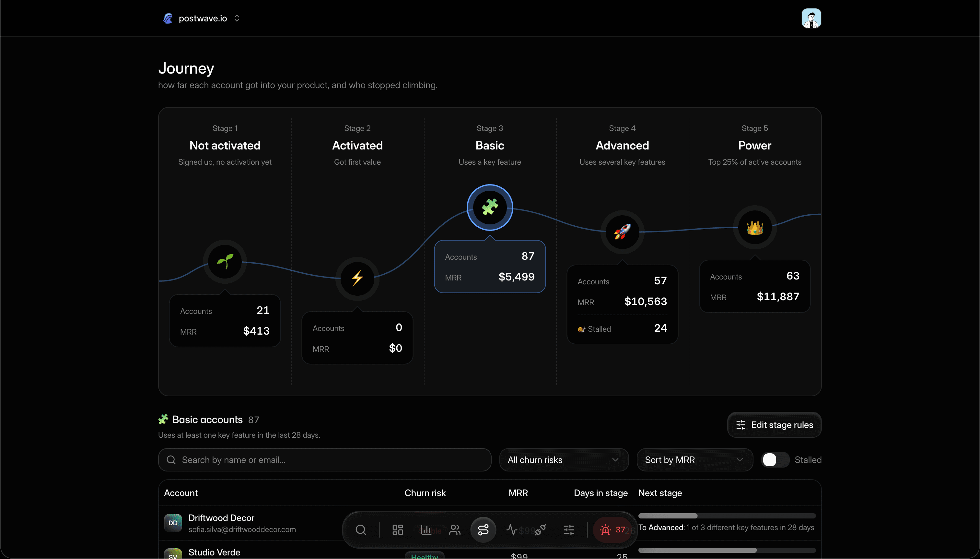Screen dimensions: 980x559
Task: Open the Studio Verde account row
Action: [490, 550]
